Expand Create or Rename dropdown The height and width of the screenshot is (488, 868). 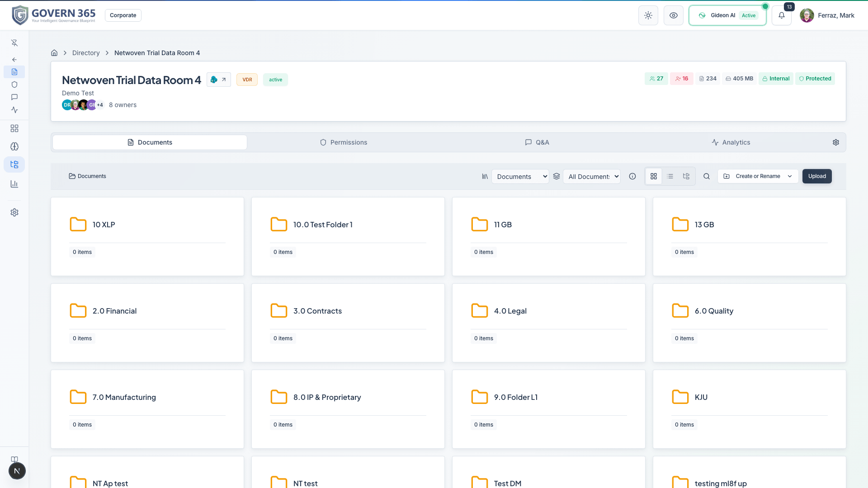click(758, 176)
